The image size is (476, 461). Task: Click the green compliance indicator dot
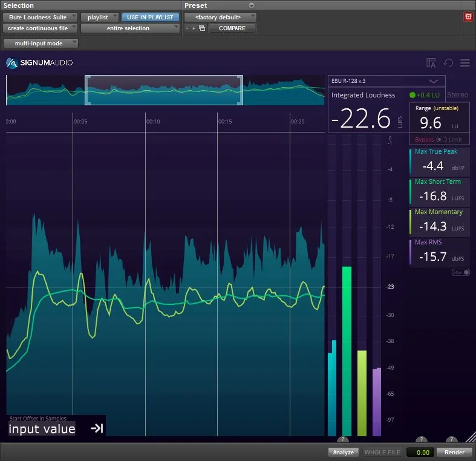(x=412, y=95)
